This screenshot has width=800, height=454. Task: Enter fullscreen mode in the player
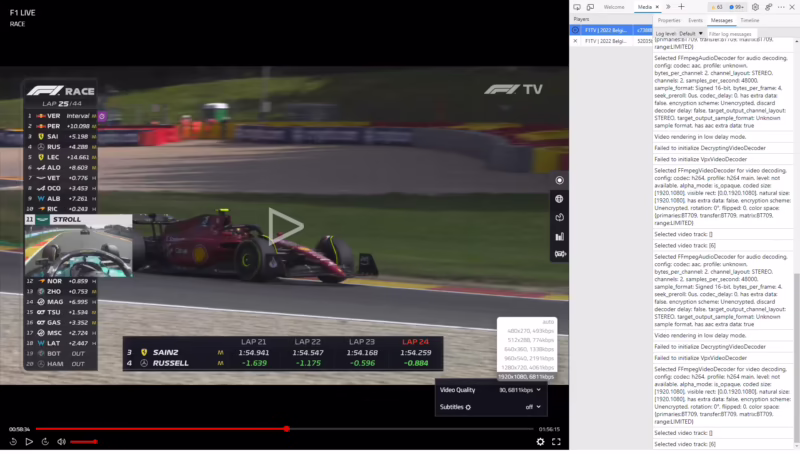pos(556,442)
